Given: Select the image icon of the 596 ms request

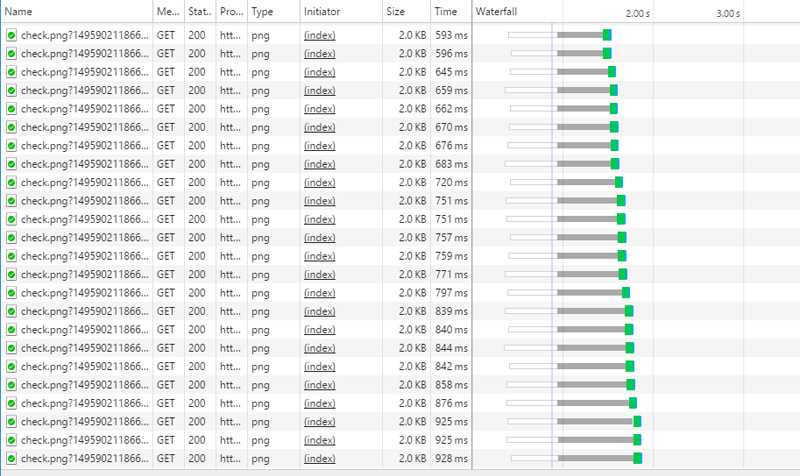Looking at the screenshot, I should [11, 54].
